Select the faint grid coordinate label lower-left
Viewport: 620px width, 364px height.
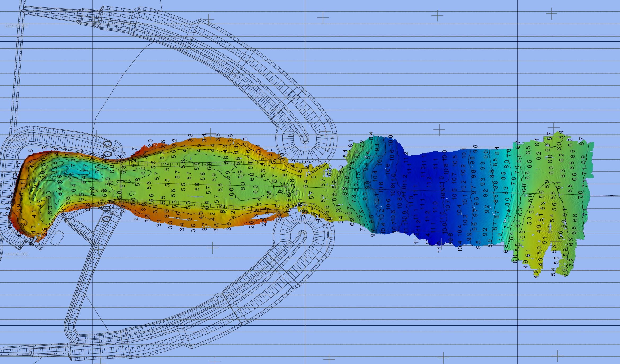17,254
